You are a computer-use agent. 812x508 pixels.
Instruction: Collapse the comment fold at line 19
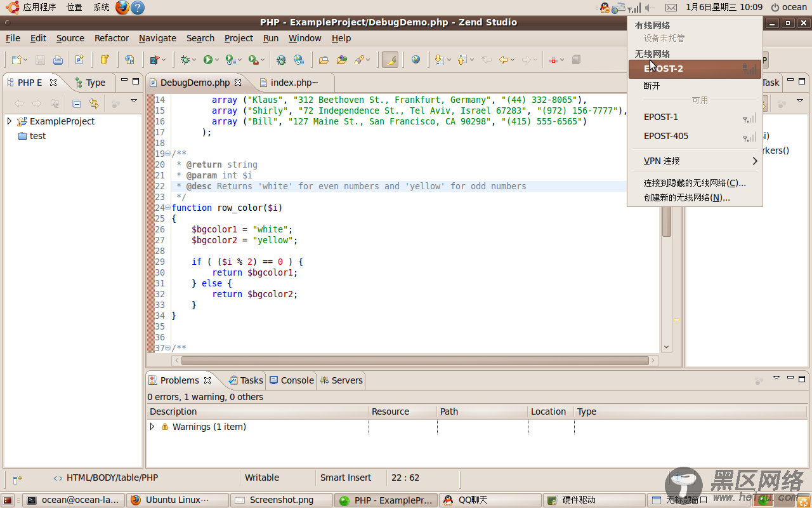click(167, 154)
